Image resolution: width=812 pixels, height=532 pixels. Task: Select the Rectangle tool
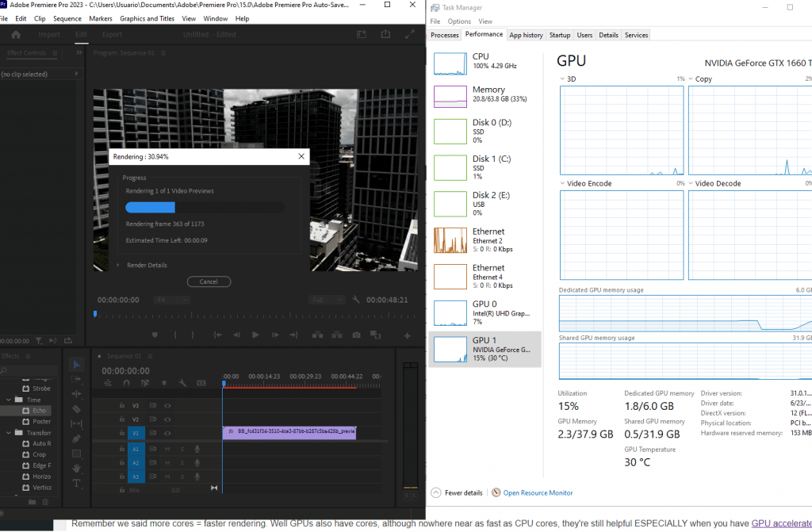[77, 454]
